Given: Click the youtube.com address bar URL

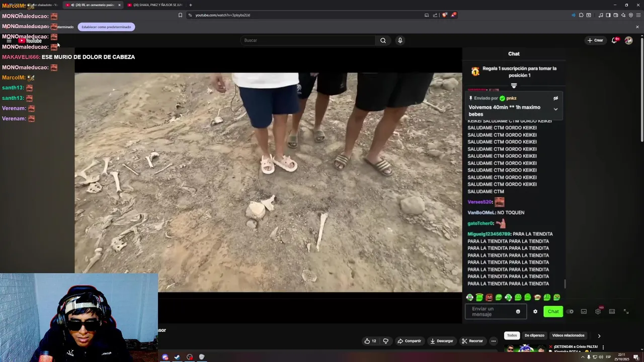Looking at the screenshot, I should tap(222, 15).
